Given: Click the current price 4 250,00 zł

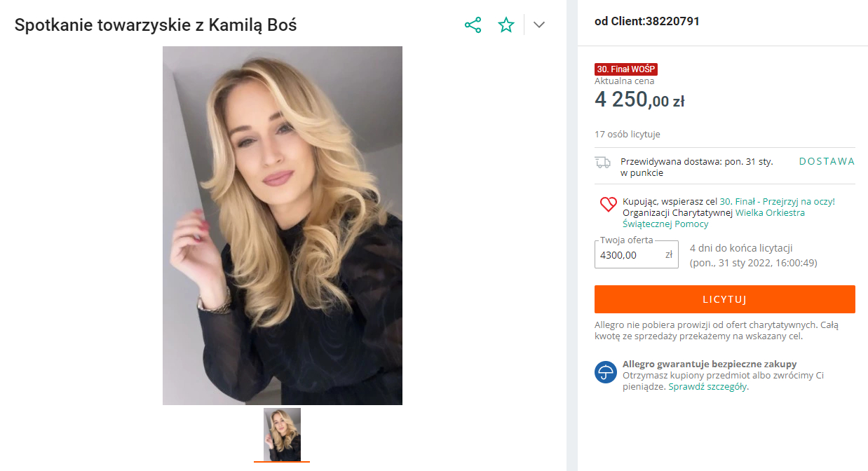Looking at the screenshot, I should point(639,100).
